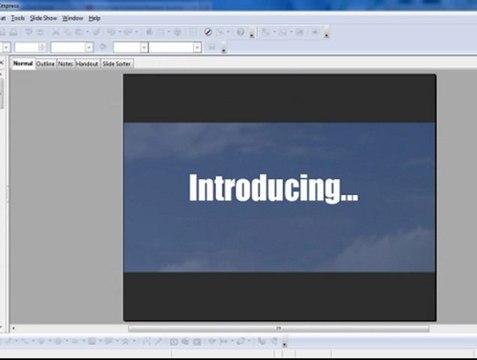Click the horizontal scrollbar left arrow

tap(13, 328)
